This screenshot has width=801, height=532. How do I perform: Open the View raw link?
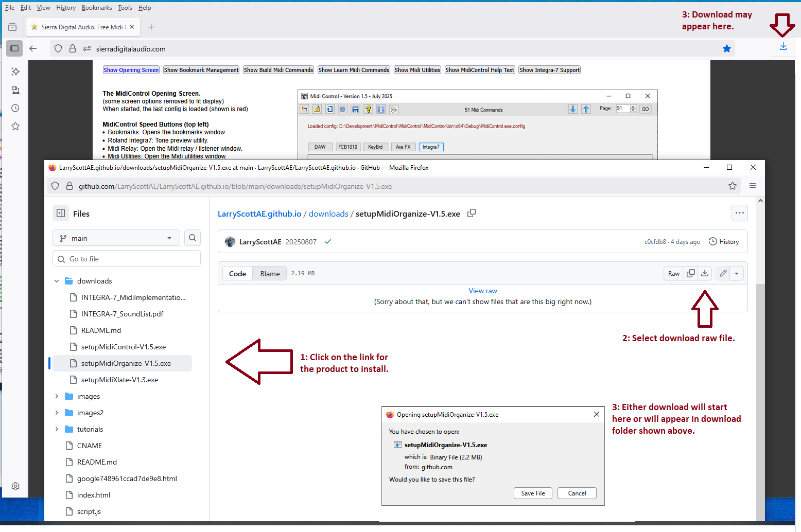pyautogui.click(x=483, y=291)
